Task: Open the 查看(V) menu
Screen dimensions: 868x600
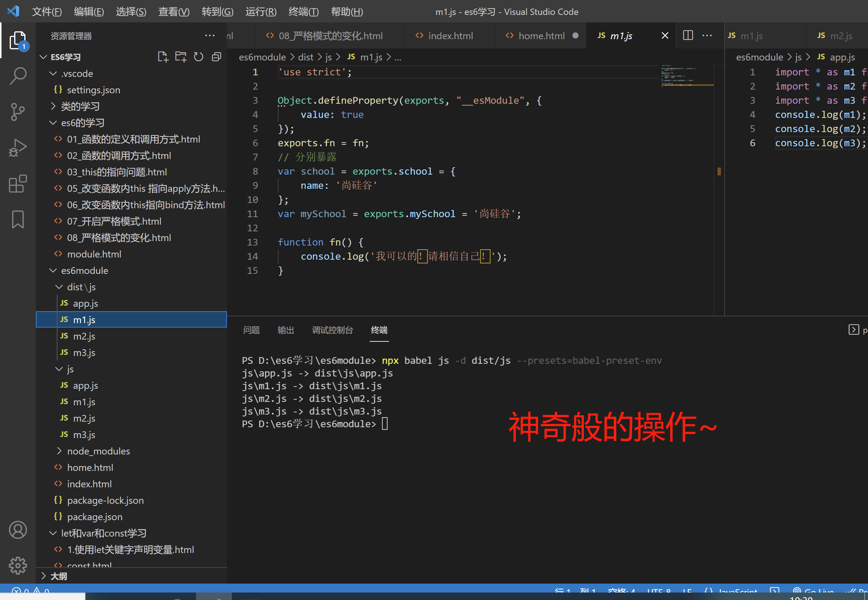Action: 174,12
